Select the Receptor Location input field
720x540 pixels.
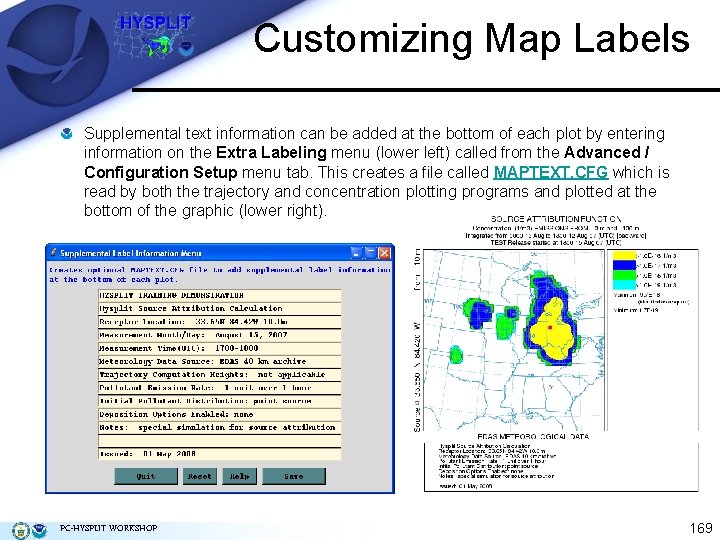pyautogui.click(x=219, y=322)
